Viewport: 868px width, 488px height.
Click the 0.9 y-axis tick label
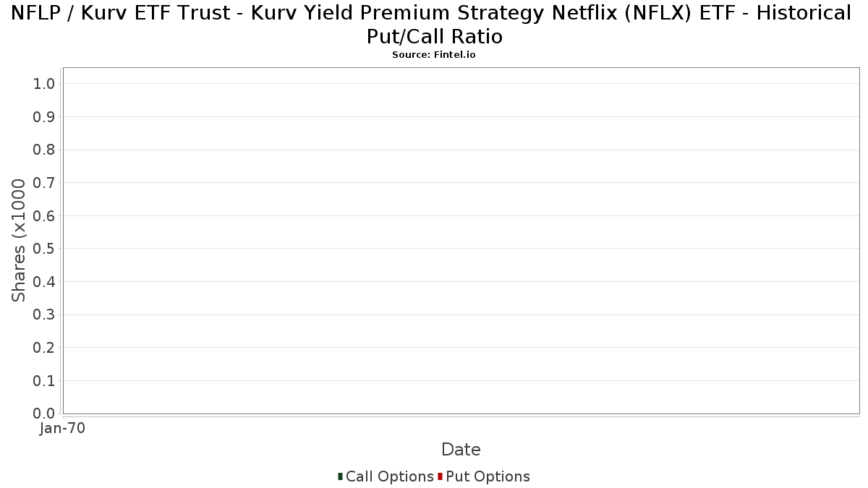click(44, 117)
